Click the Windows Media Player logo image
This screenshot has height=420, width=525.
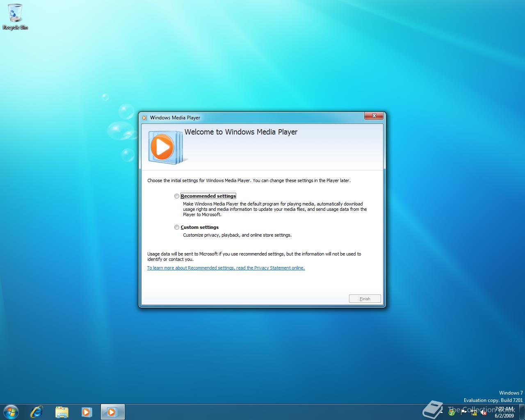tap(167, 147)
